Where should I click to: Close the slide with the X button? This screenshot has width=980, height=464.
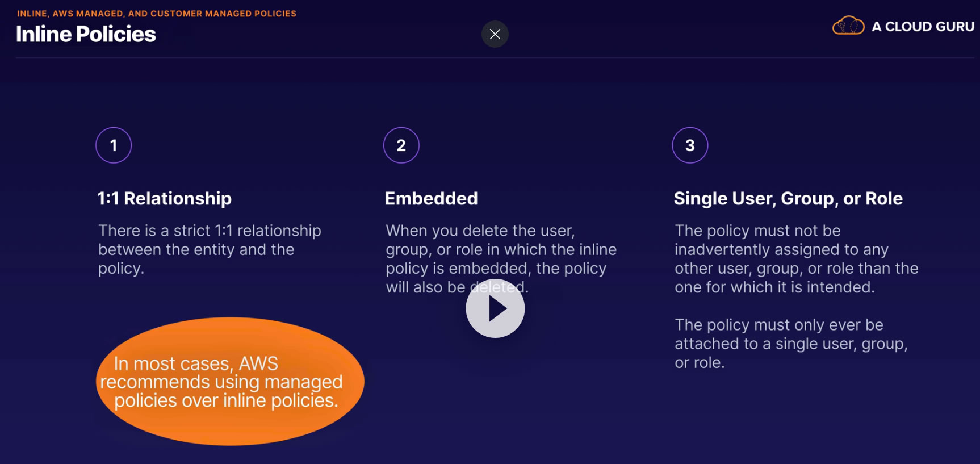pos(495,34)
